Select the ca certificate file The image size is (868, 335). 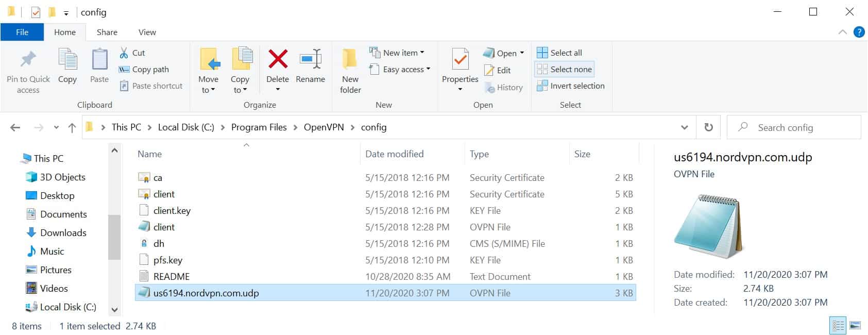click(385, 177)
